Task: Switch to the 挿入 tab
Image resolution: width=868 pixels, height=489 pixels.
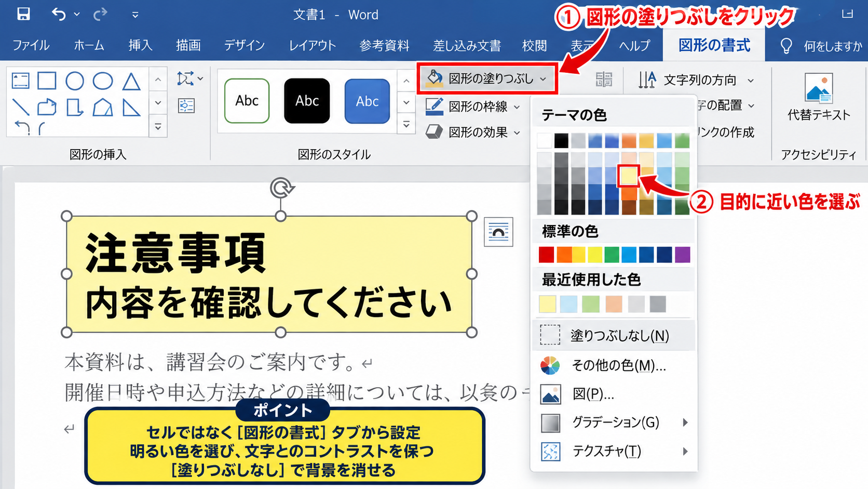Action: click(x=140, y=46)
